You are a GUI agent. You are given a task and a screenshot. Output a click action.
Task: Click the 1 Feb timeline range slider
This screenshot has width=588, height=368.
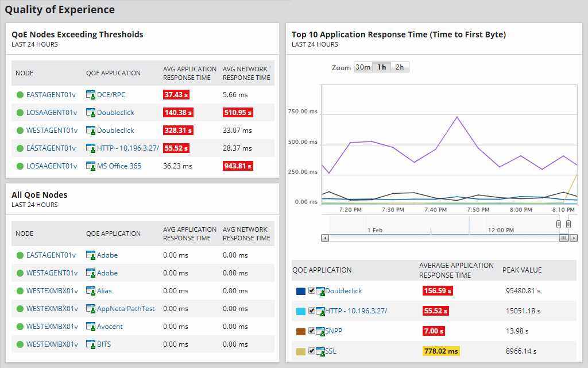pos(376,229)
